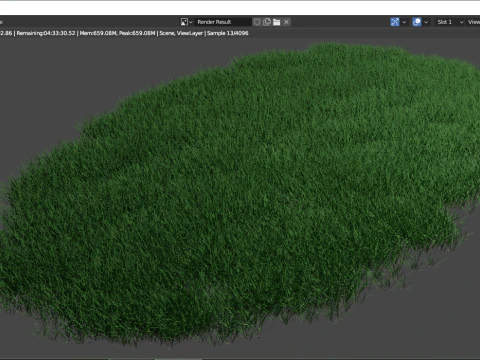Click the open image folder icon
Image resolution: width=480 pixels, height=360 pixels.
[x=276, y=22]
